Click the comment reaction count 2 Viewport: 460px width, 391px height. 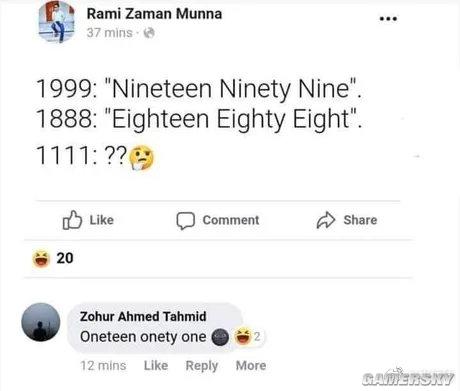tap(257, 337)
